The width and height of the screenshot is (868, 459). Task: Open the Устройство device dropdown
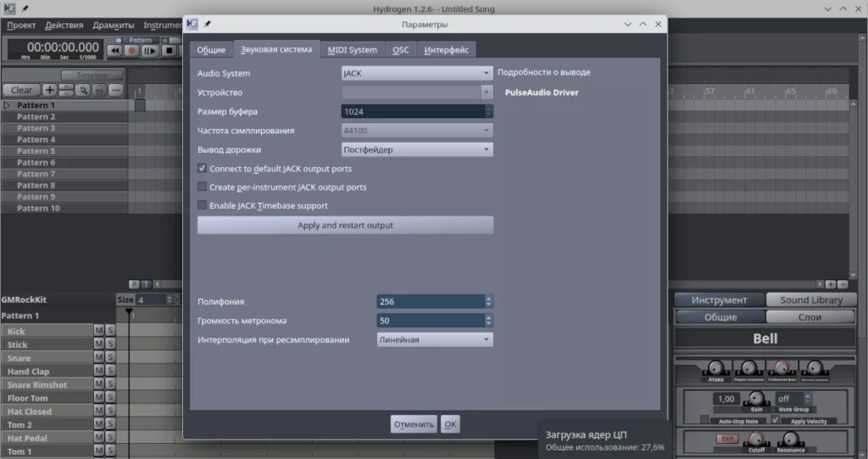(417, 92)
